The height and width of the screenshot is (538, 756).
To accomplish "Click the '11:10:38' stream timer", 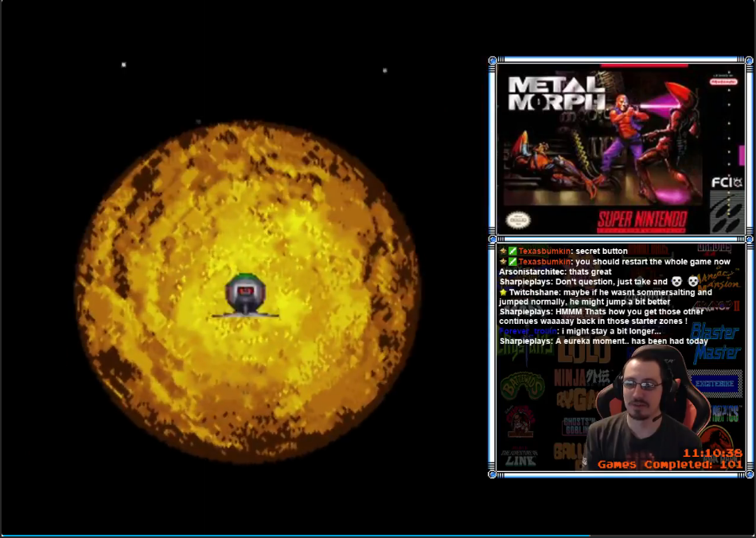I will coord(712,453).
